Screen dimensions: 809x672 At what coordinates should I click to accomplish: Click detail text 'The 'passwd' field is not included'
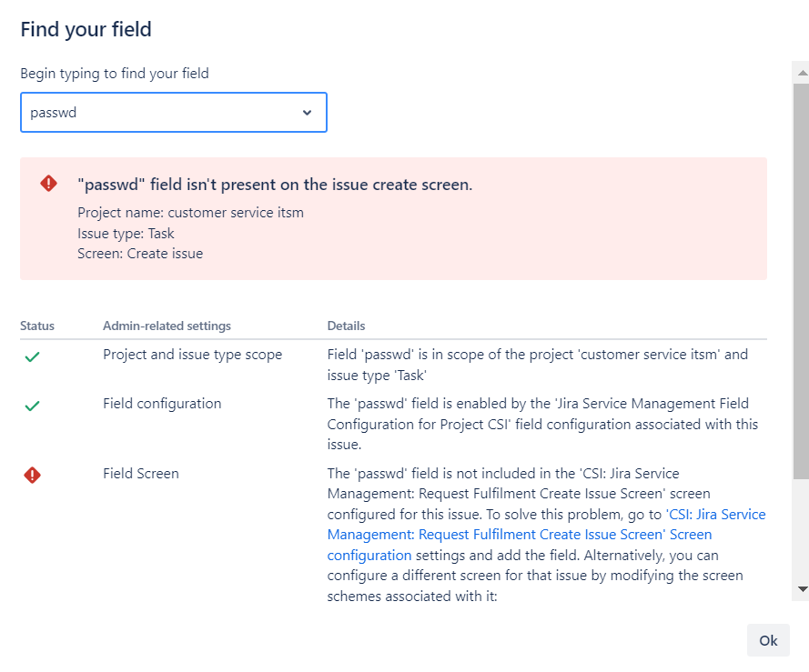coord(546,535)
